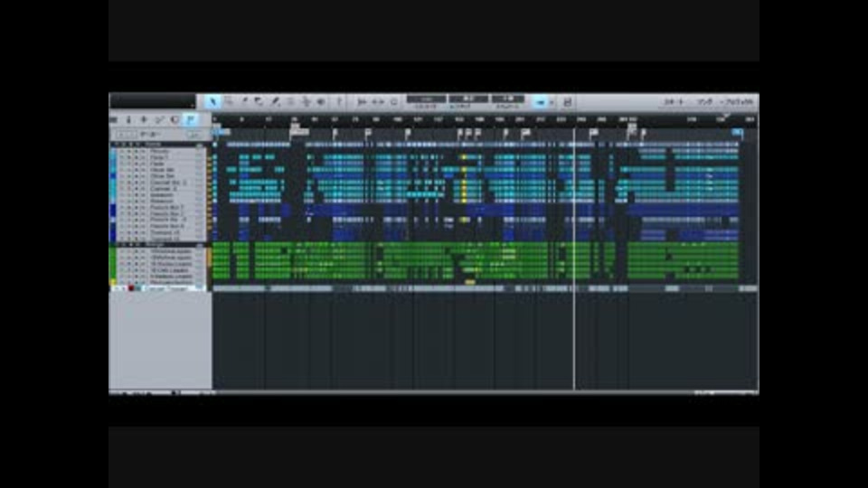Toggle the highlighted snap button
868x488 pixels.
tap(540, 102)
